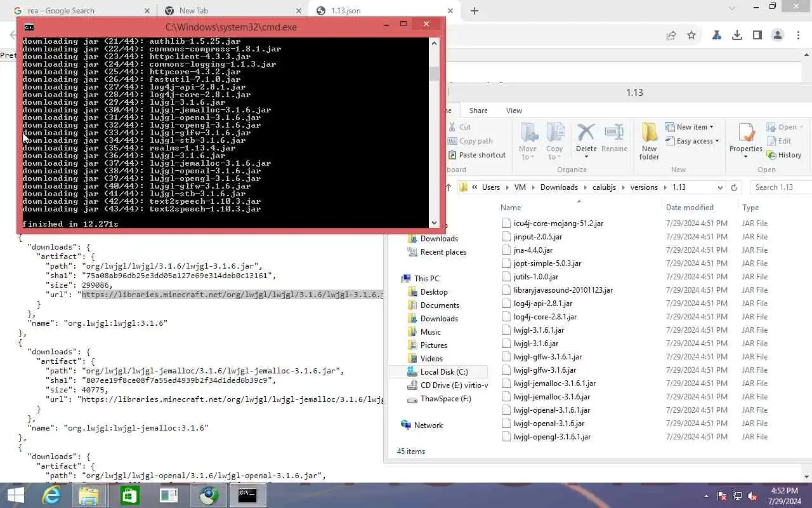The width and height of the screenshot is (812, 508).
Task: Open Music folder in navigation pane
Action: (430, 332)
